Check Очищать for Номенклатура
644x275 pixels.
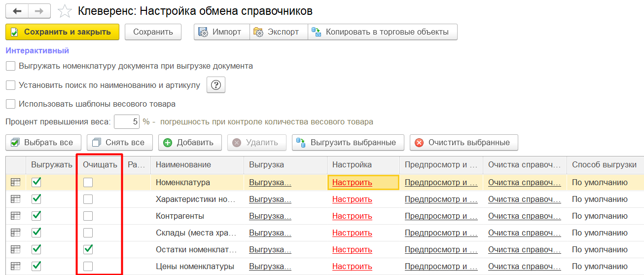[x=88, y=182]
